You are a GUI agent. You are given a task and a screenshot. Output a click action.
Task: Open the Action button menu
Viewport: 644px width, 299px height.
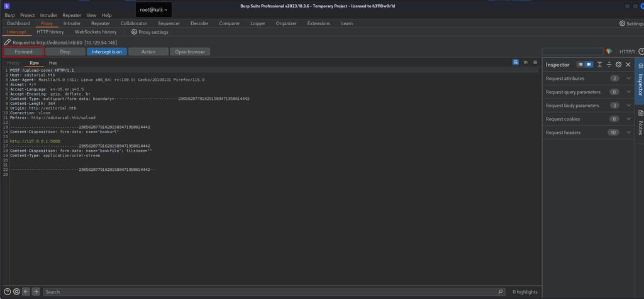pos(148,52)
